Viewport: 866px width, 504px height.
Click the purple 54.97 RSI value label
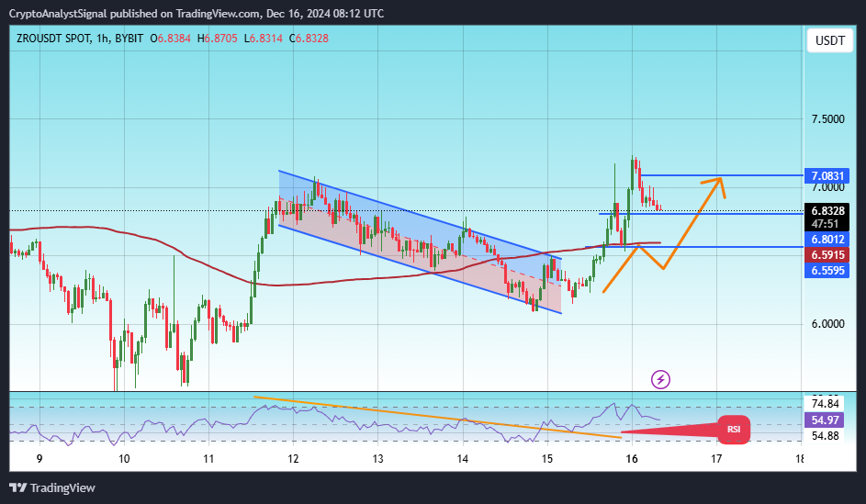click(x=825, y=420)
